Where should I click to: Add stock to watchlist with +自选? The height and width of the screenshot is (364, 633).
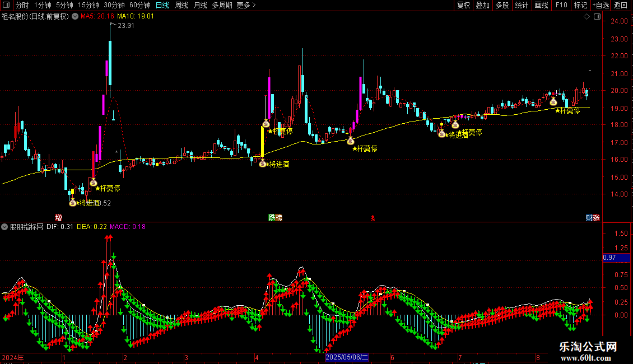pyautogui.click(x=601, y=5)
